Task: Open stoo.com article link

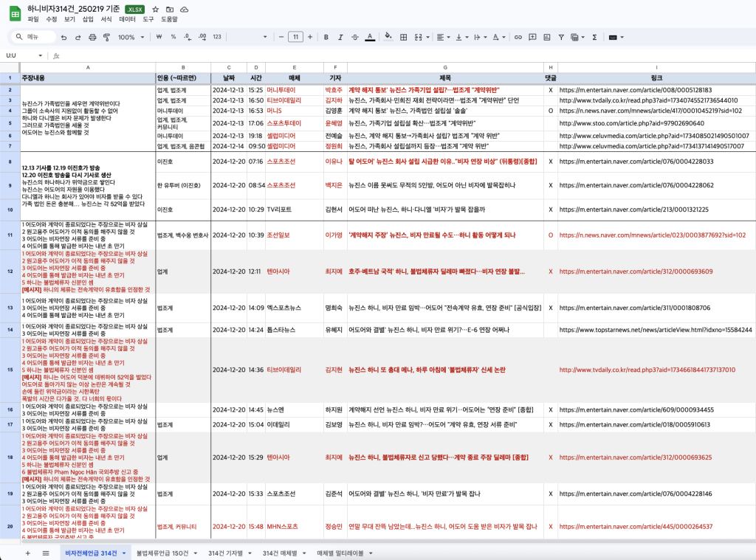Action: (632, 123)
